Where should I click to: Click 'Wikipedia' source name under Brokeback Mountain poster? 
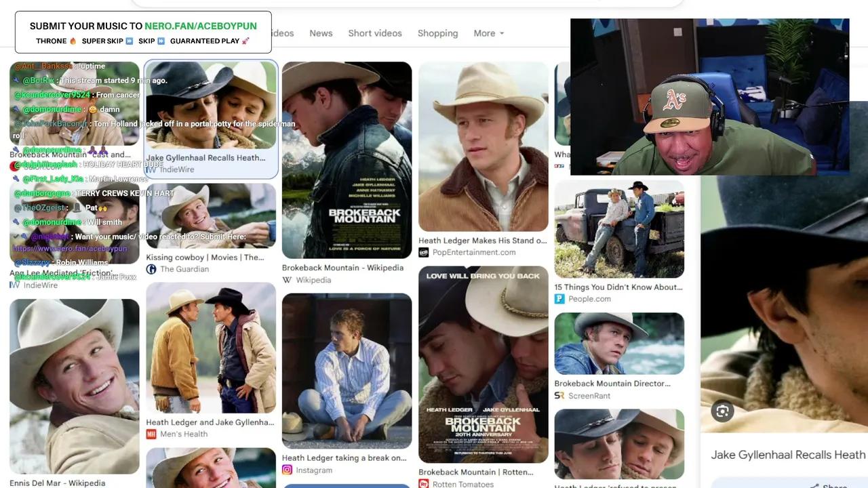(313, 280)
